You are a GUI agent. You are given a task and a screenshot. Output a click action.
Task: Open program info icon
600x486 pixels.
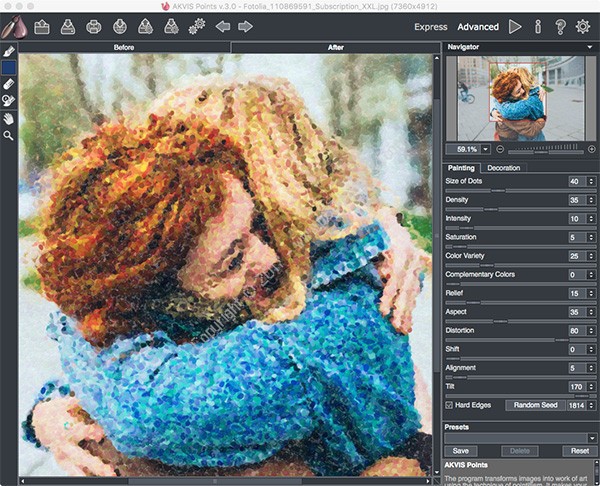[538, 27]
